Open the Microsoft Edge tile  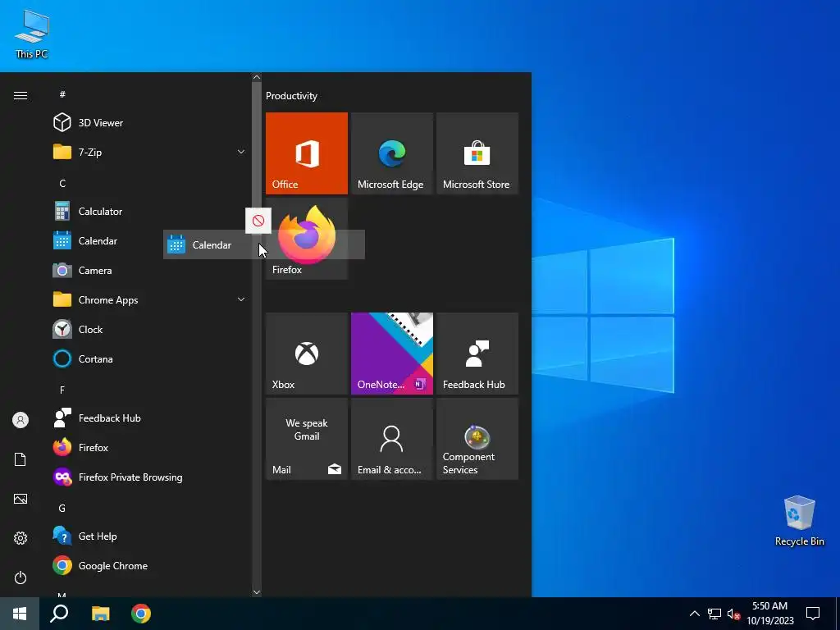coord(391,153)
